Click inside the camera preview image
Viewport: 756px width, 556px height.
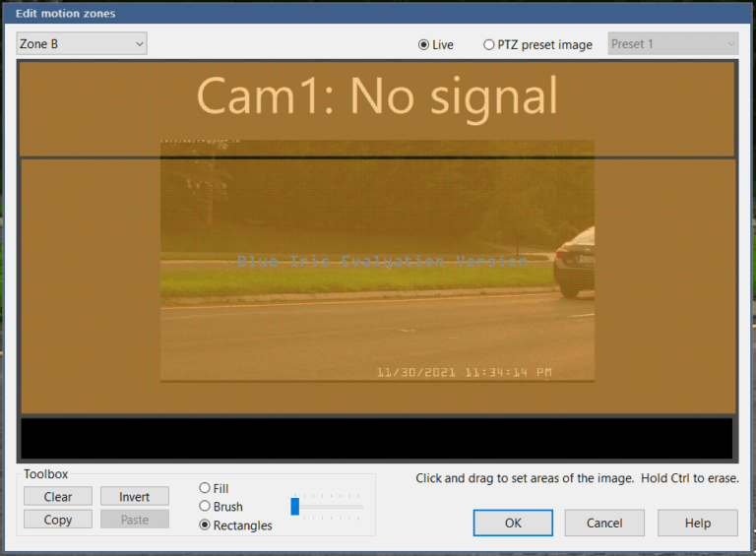coord(377,261)
